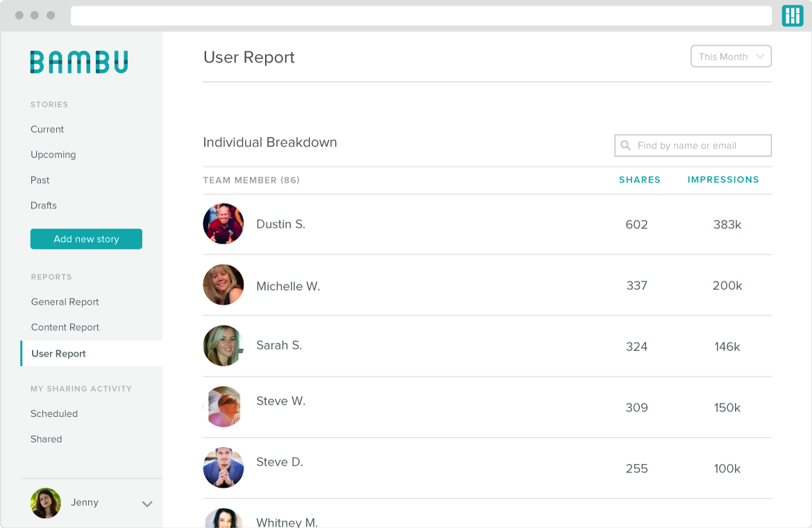This screenshot has height=528, width=812.
Task: Focus the Find by name or email field
Action: pos(693,146)
